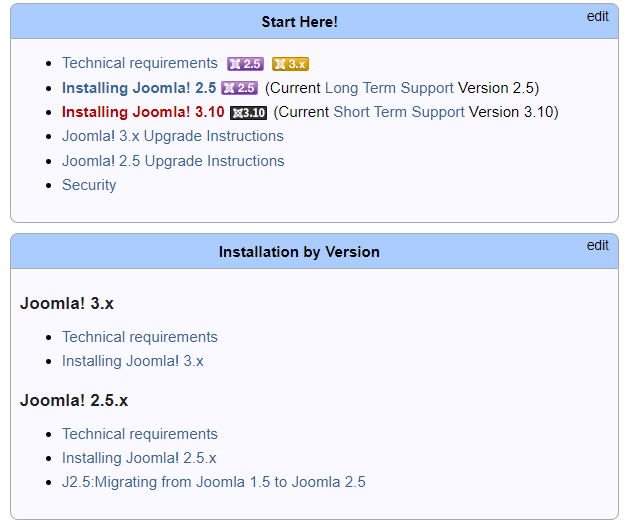Viewport: 625px width, 527px height.
Task: Edit the Start Here! section
Action: tap(597, 16)
